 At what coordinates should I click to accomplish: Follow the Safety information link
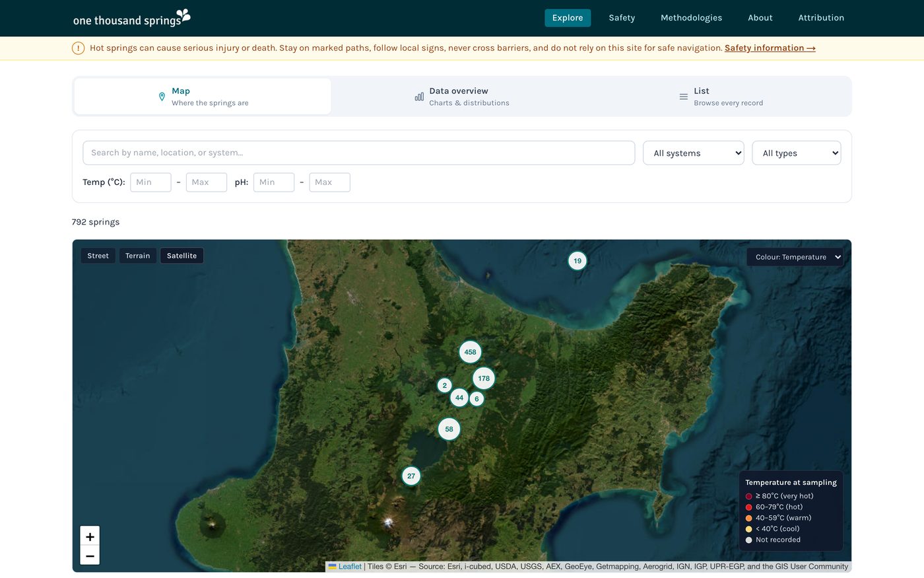[x=770, y=48]
